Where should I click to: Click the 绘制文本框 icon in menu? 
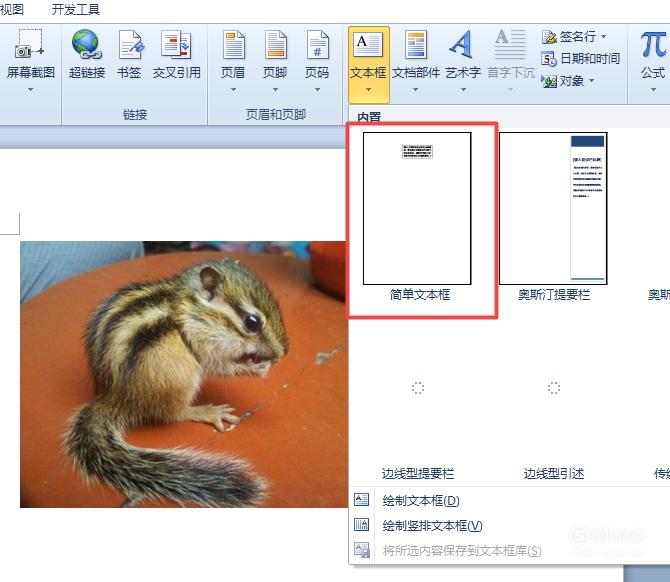361,500
